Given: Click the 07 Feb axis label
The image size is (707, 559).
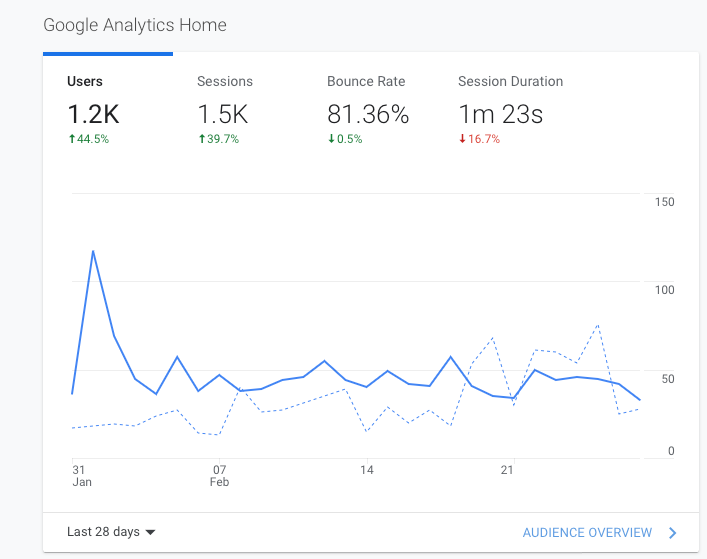Looking at the screenshot, I should 220,476.
